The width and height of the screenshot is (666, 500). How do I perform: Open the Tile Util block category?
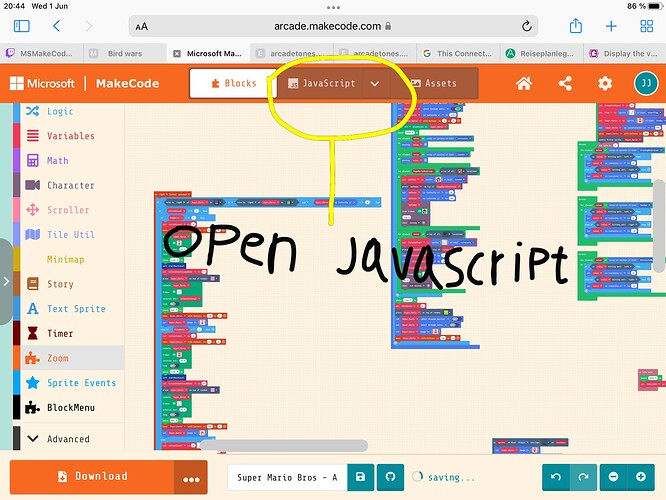click(x=68, y=234)
